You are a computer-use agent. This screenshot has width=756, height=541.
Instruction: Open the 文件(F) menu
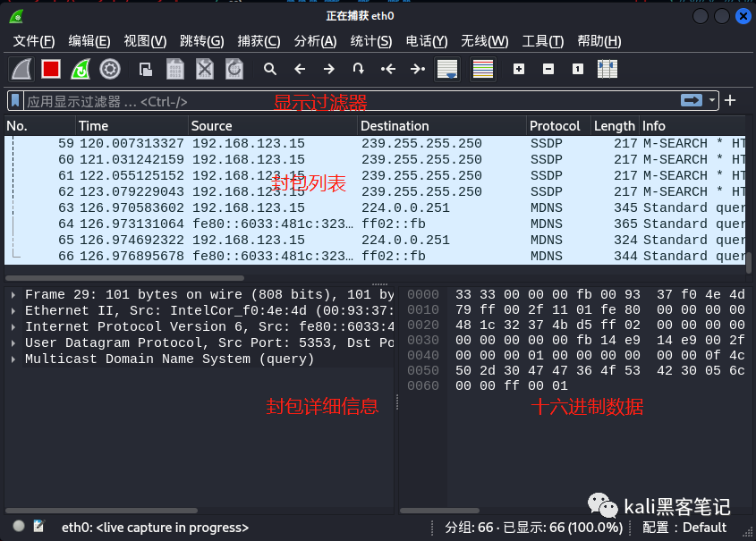click(34, 41)
